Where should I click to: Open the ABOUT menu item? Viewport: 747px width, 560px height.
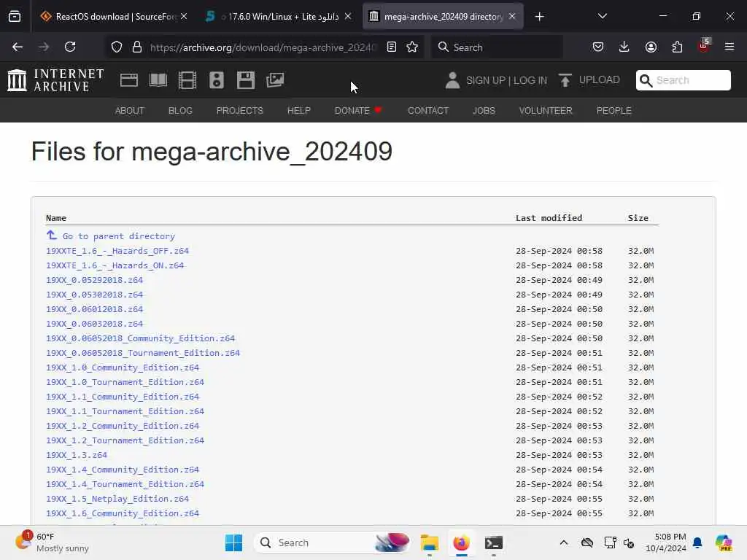[x=130, y=111]
